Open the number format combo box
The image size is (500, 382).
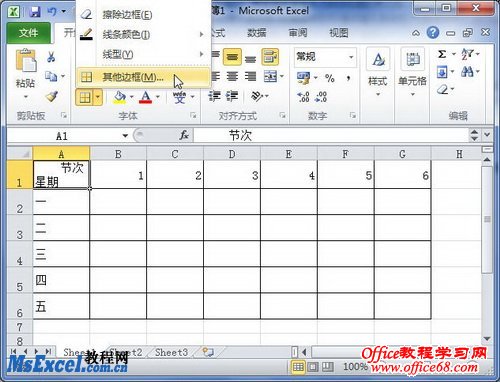click(x=325, y=57)
